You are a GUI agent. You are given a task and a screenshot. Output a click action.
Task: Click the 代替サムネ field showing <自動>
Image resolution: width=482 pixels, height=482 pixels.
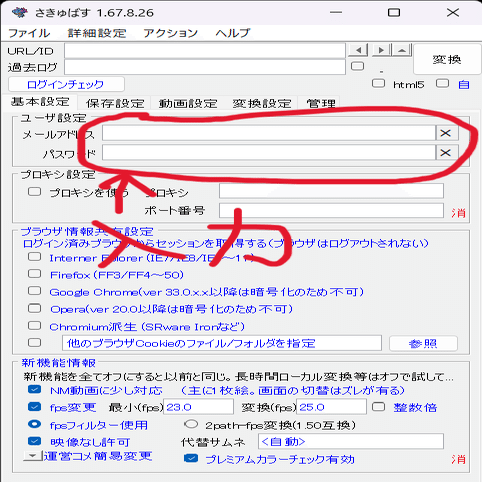coord(351,441)
